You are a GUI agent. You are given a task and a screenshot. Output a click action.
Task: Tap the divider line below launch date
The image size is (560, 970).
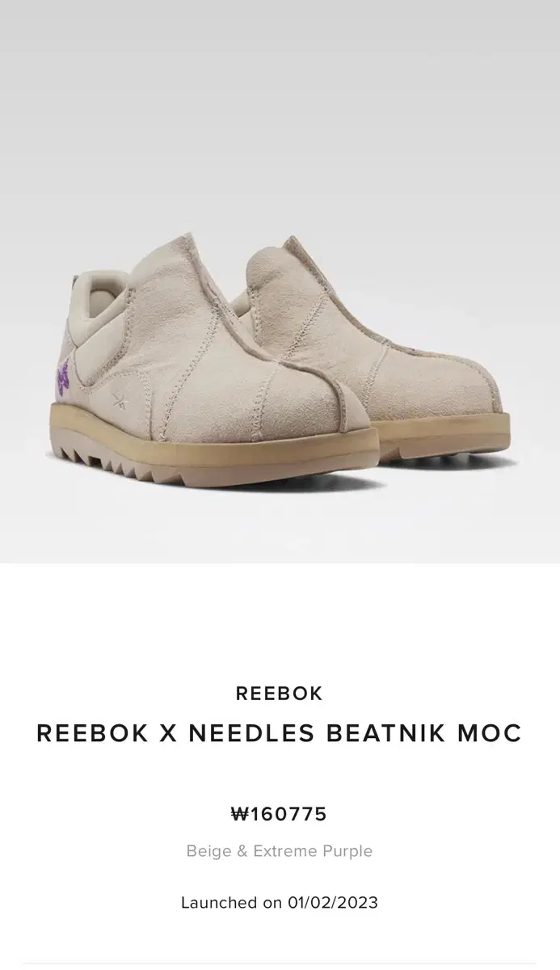tap(280, 964)
